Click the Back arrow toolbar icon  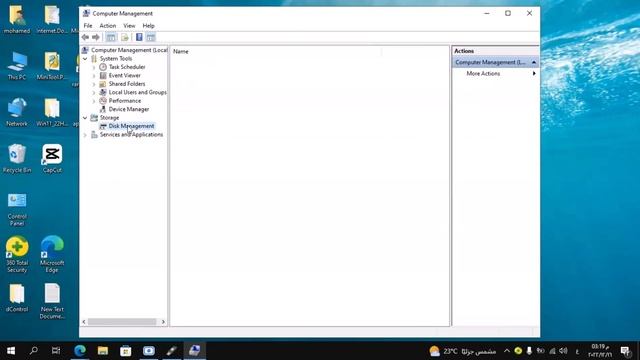point(85,37)
